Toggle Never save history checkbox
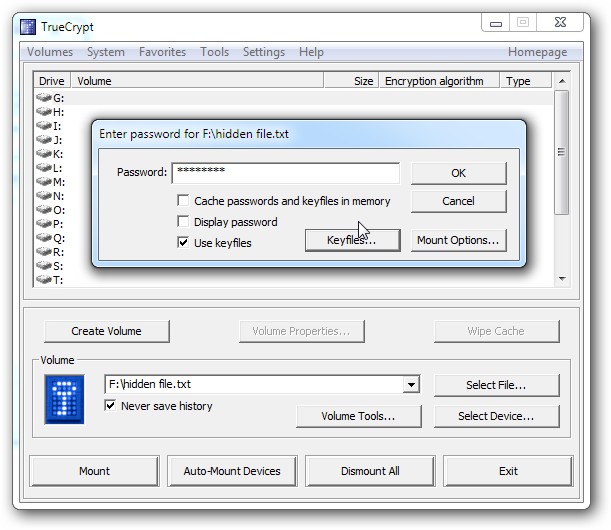The width and height of the screenshot is (611, 530). point(110,405)
